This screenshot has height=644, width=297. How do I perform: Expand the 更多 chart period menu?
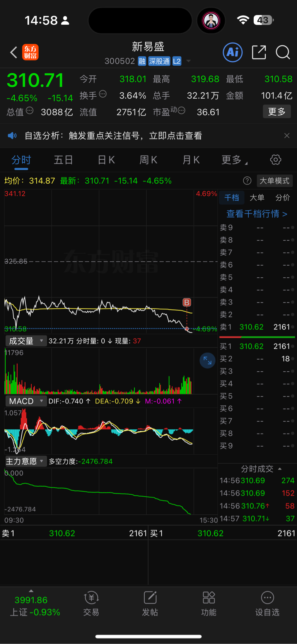click(234, 160)
